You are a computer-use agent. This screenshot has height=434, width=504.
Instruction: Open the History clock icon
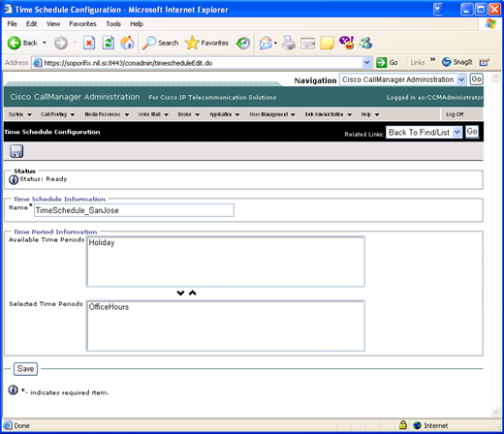(x=243, y=44)
